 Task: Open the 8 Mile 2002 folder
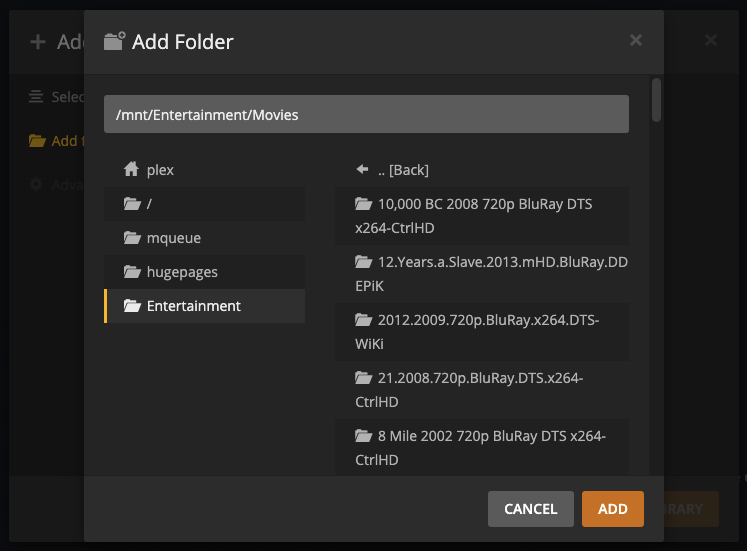click(481, 448)
